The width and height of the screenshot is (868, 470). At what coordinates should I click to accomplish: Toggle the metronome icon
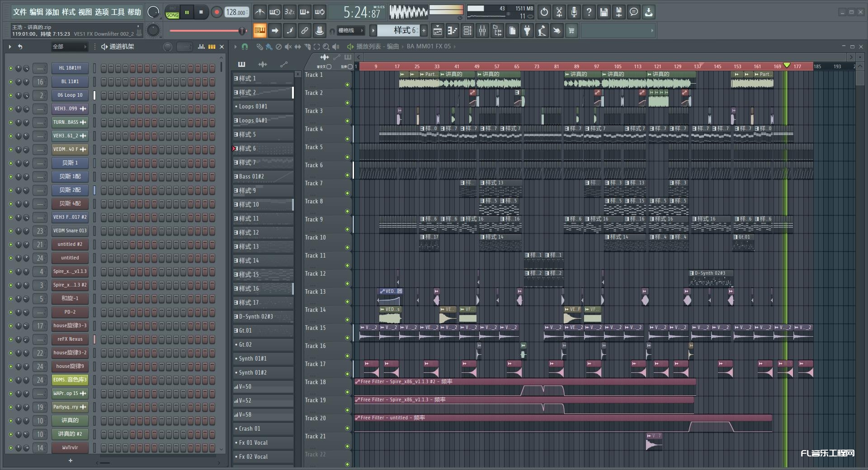pyautogui.click(x=259, y=12)
